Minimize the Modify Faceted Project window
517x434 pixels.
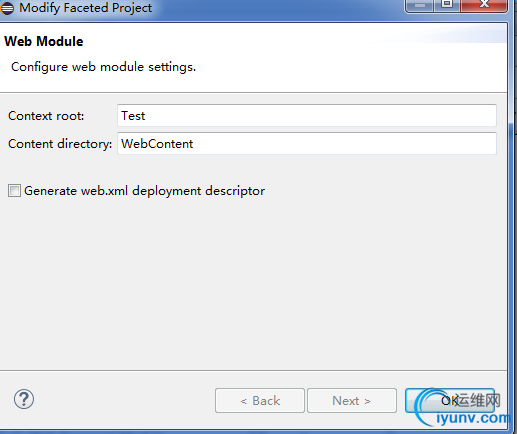pos(419,6)
